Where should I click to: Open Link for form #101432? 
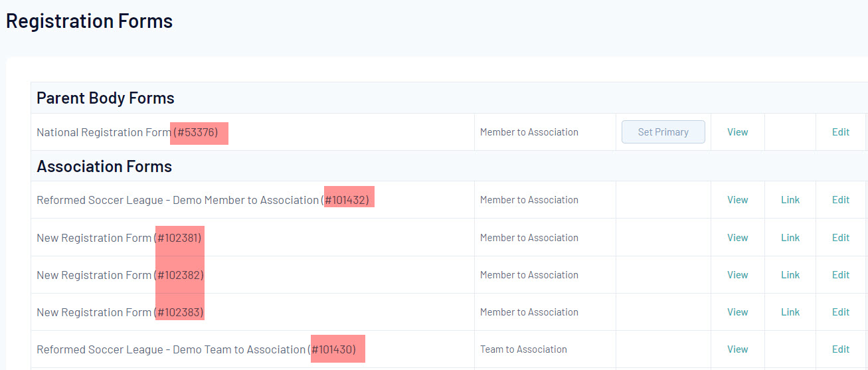(790, 200)
